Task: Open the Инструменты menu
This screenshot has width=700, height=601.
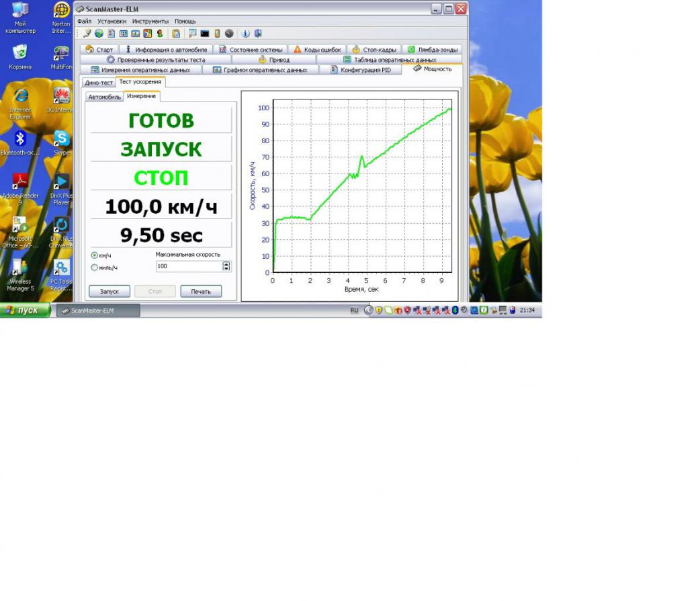Action: click(150, 21)
